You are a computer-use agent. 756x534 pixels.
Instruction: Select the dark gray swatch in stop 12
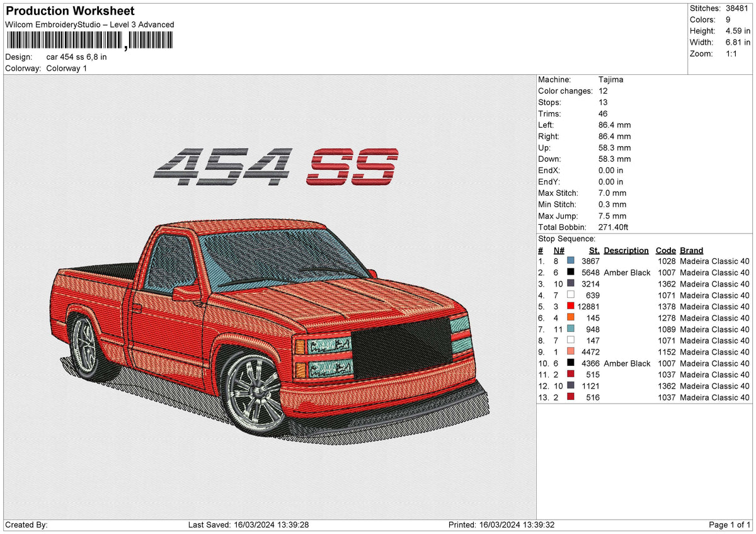[x=571, y=386]
